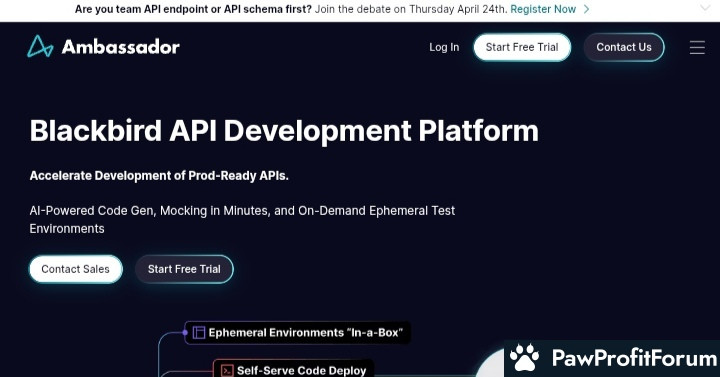Click the purple connector node dot

coord(185,332)
